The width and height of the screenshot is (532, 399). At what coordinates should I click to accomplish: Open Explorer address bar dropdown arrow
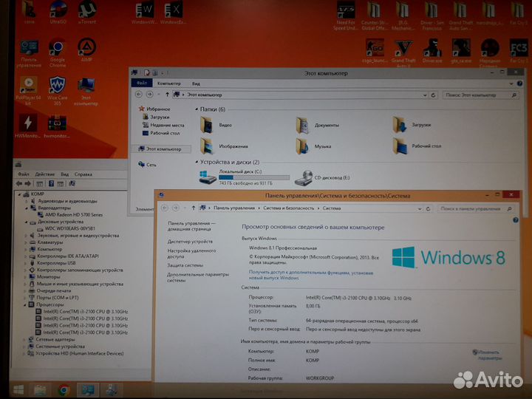click(x=424, y=95)
